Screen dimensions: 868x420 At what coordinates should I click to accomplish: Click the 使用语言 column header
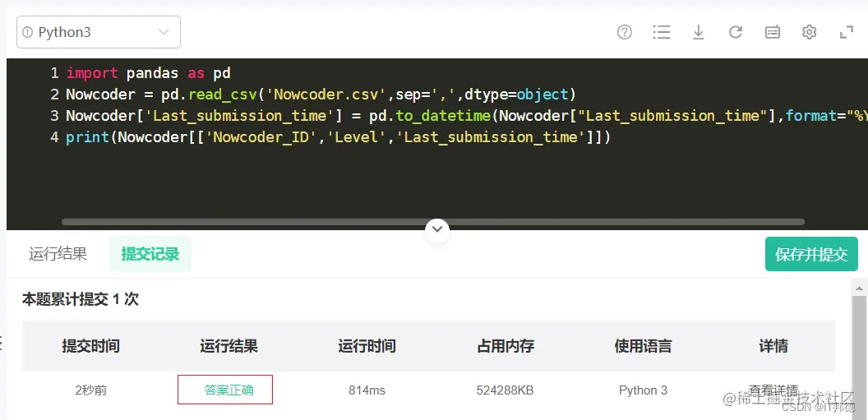click(x=643, y=346)
